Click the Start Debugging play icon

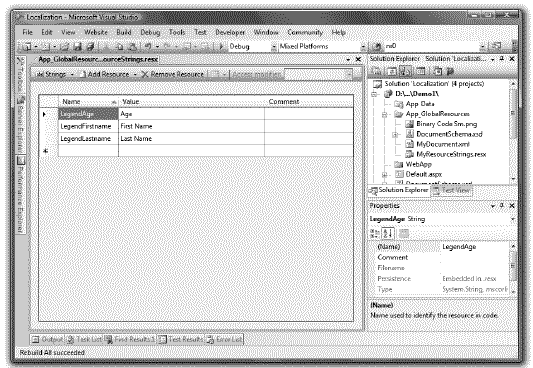(221, 47)
